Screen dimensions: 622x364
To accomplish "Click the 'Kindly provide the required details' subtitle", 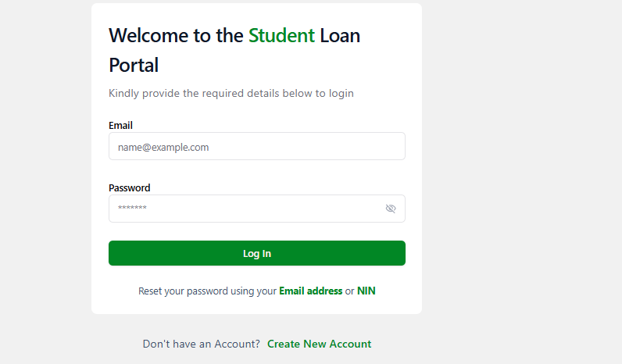I will (x=231, y=93).
